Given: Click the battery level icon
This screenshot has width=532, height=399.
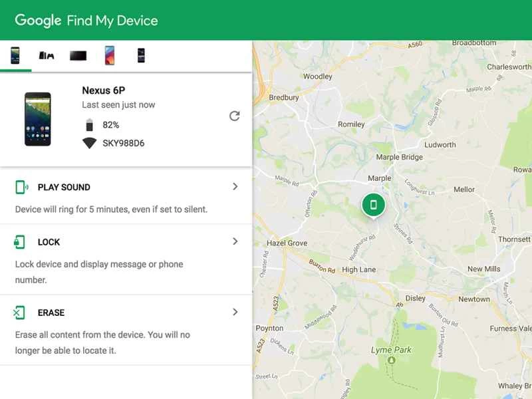Looking at the screenshot, I should [x=90, y=124].
